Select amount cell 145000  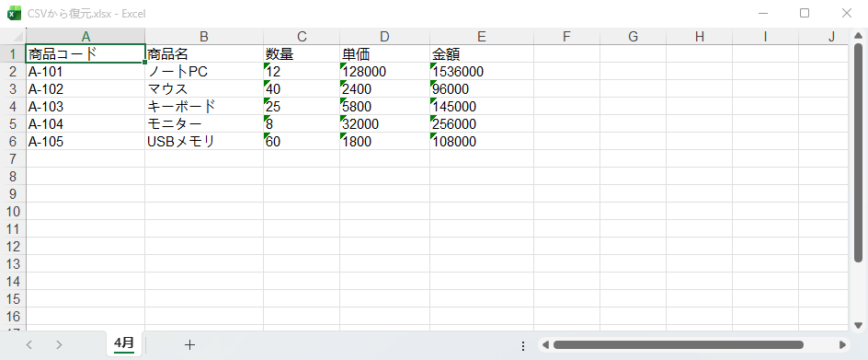[x=482, y=107]
